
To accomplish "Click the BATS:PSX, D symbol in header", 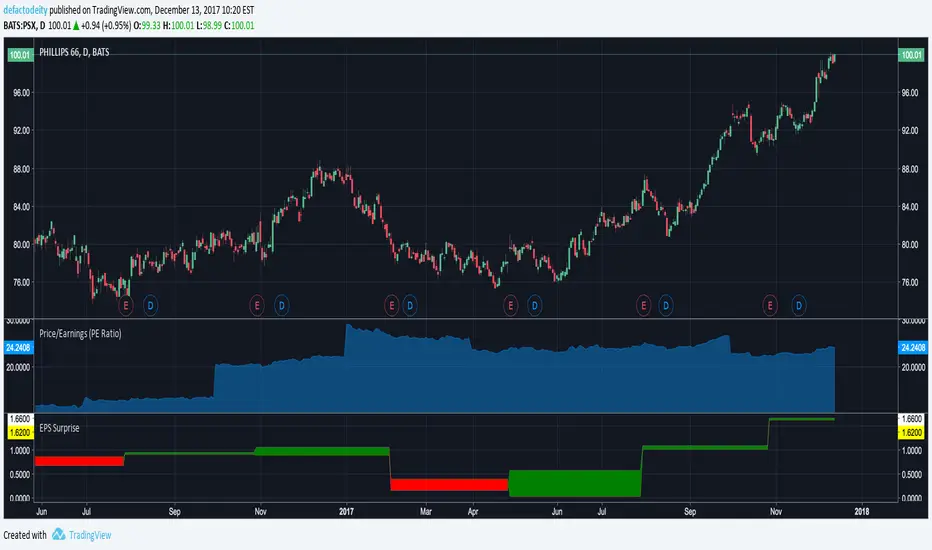I will (x=24, y=26).
